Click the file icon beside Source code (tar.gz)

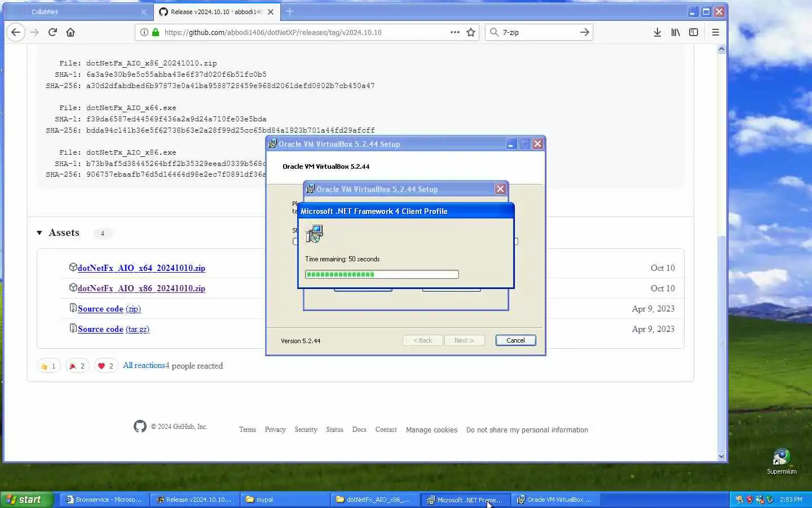(x=73, y=328)
